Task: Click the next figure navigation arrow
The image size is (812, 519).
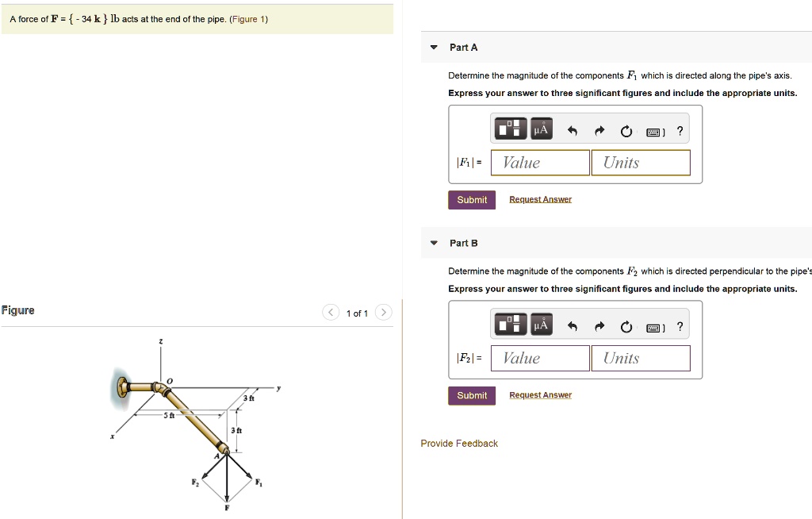Action: pos(383,312)
